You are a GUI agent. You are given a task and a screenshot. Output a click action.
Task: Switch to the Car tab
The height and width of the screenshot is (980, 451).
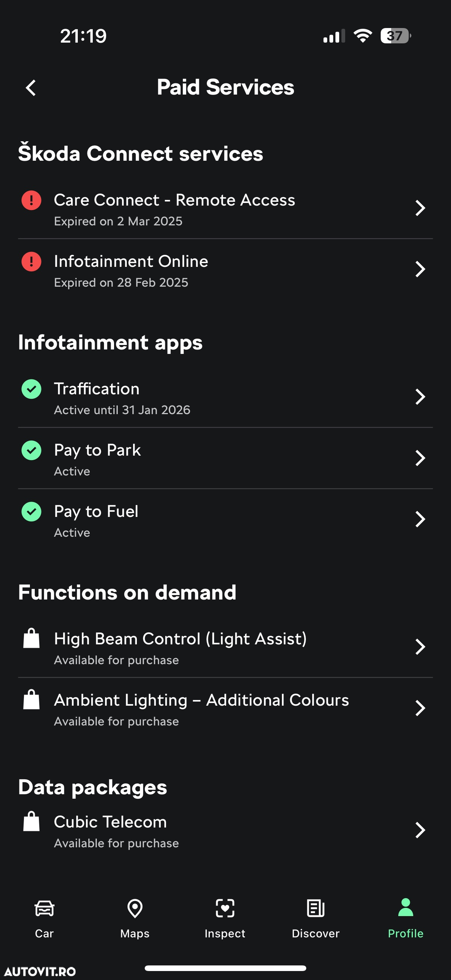pyautogui.click(x=45, y=918)
